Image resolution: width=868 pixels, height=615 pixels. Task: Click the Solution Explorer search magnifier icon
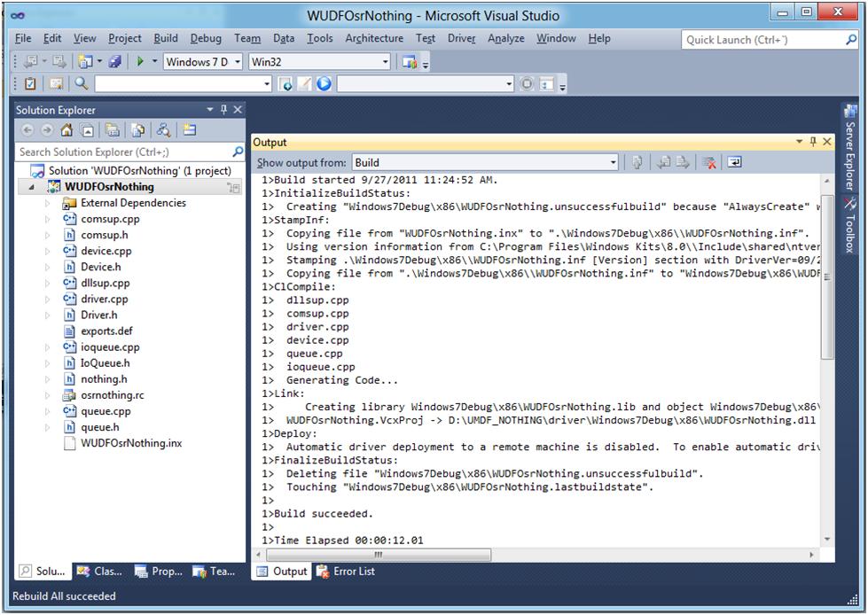pyautogui.click(x=237, y=152)
